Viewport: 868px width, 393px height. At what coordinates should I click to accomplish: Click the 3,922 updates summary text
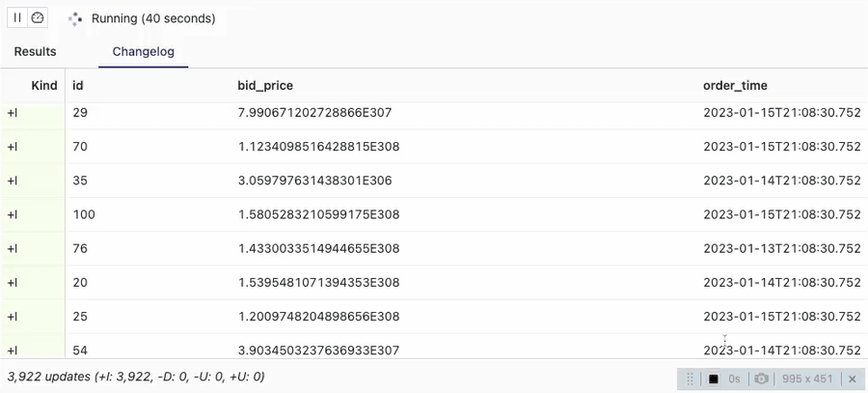pos(136,377)
